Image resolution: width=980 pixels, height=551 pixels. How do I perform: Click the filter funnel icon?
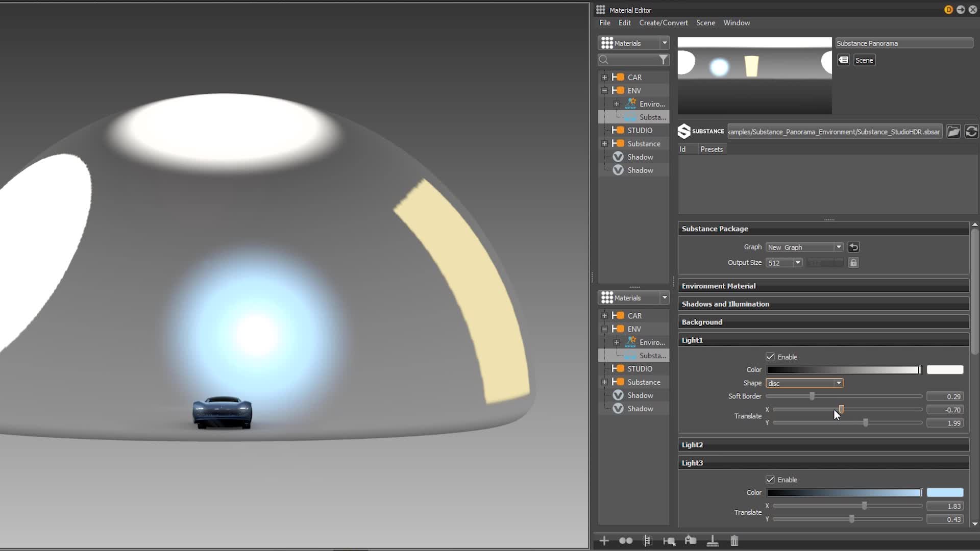click(663, 60)
